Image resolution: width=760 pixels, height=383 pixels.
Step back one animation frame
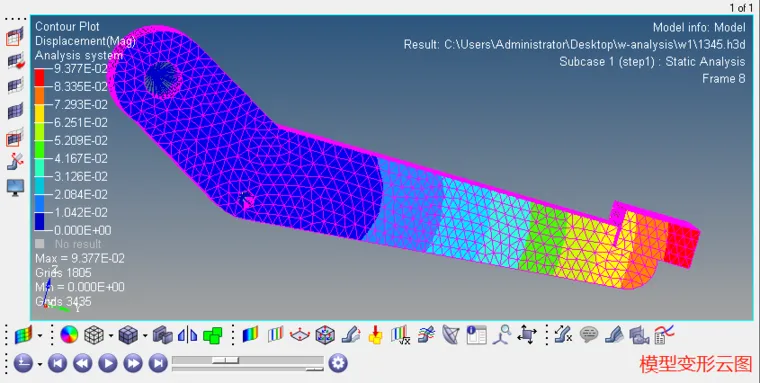pyautogui.click(x=83, y=363)
